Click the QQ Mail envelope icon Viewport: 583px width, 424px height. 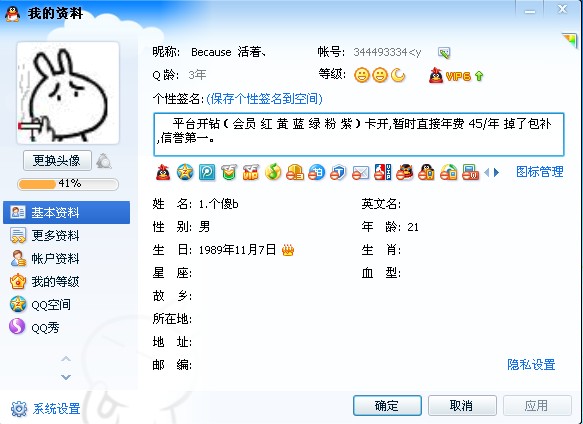[360, 173]
